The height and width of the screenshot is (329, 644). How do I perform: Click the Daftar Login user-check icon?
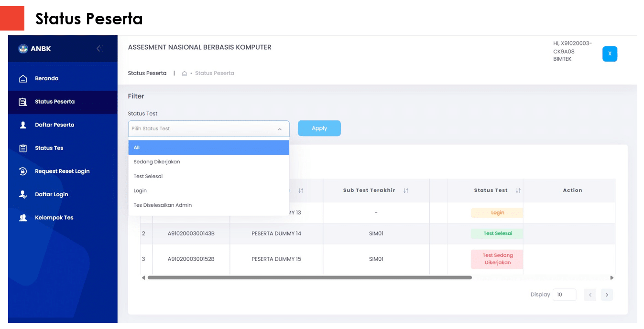pyautogui.click(x=22, y=194)
